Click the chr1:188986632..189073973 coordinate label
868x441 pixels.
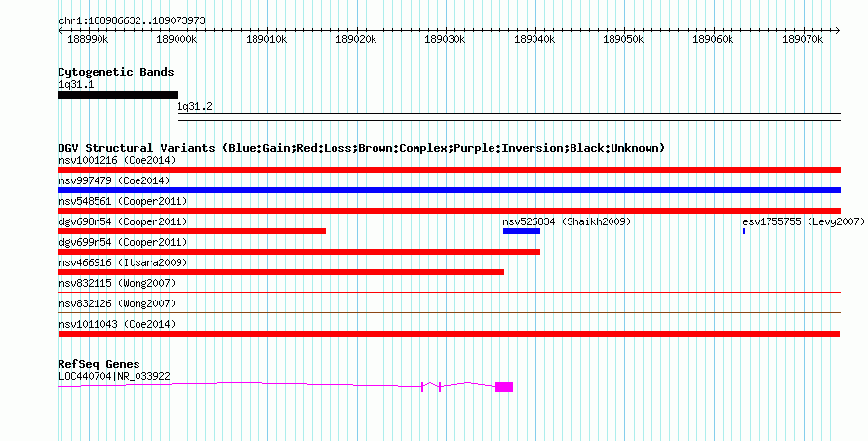[132, 20]
